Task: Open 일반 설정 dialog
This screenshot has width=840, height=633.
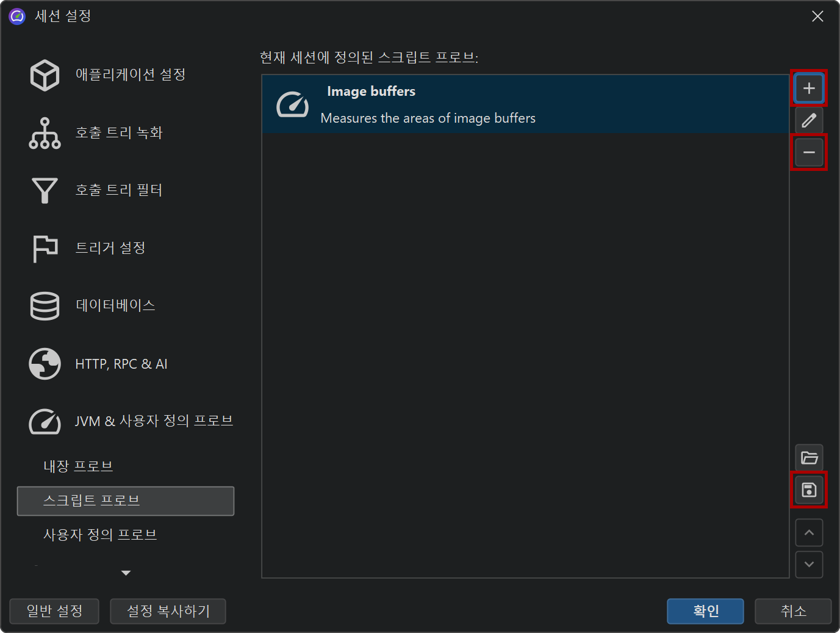Action: [54, 611]
